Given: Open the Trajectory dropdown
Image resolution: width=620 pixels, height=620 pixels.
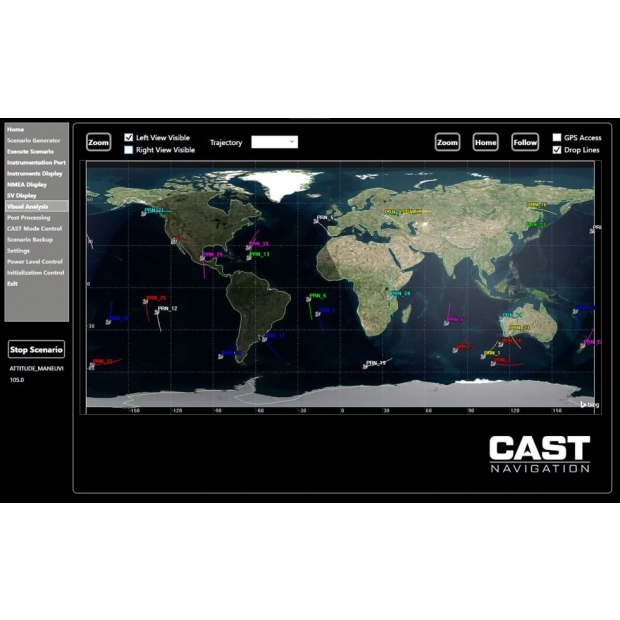Looking at the screenshot, I should click(x=274, y=142).
